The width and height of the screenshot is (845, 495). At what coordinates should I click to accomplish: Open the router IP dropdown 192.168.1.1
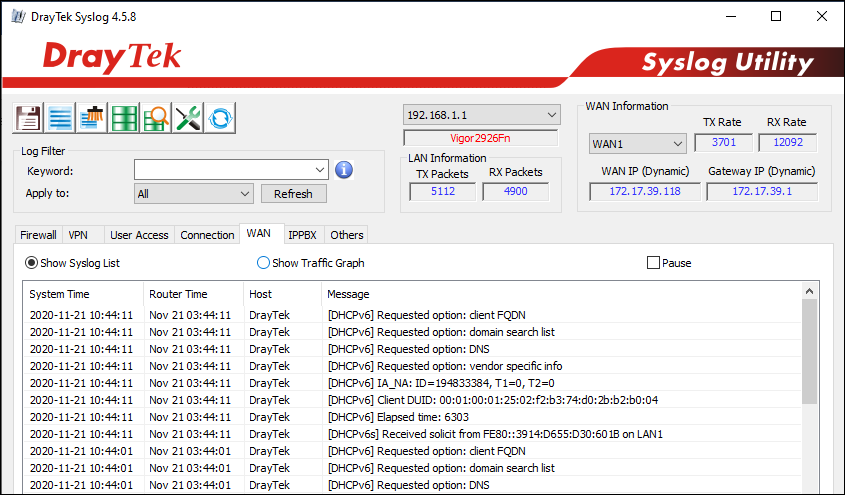click(x=482, y=115)
